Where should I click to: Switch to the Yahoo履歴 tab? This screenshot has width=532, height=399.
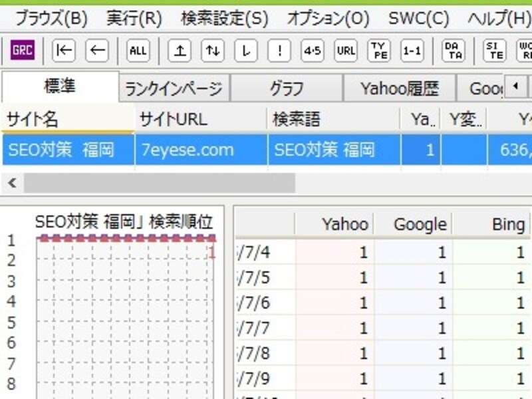click(x=400, y=88)
